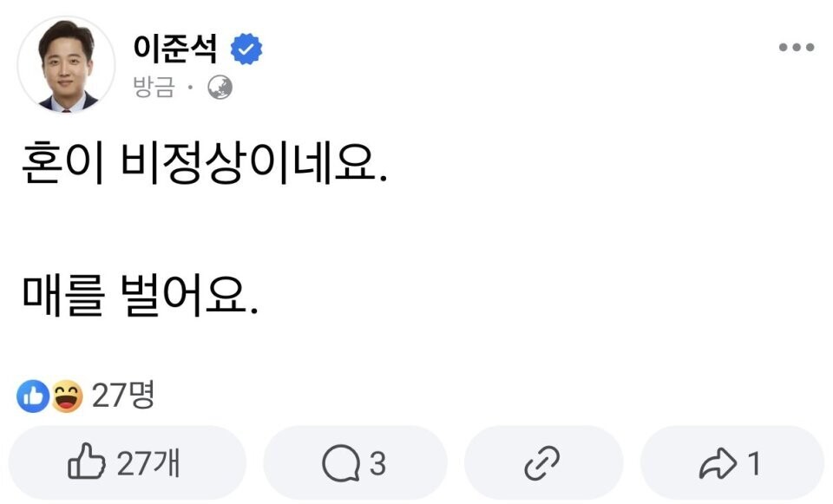The image size is (833, 504).
Task: Click the thumbs-up Like icon
Action: pos(87,464)
